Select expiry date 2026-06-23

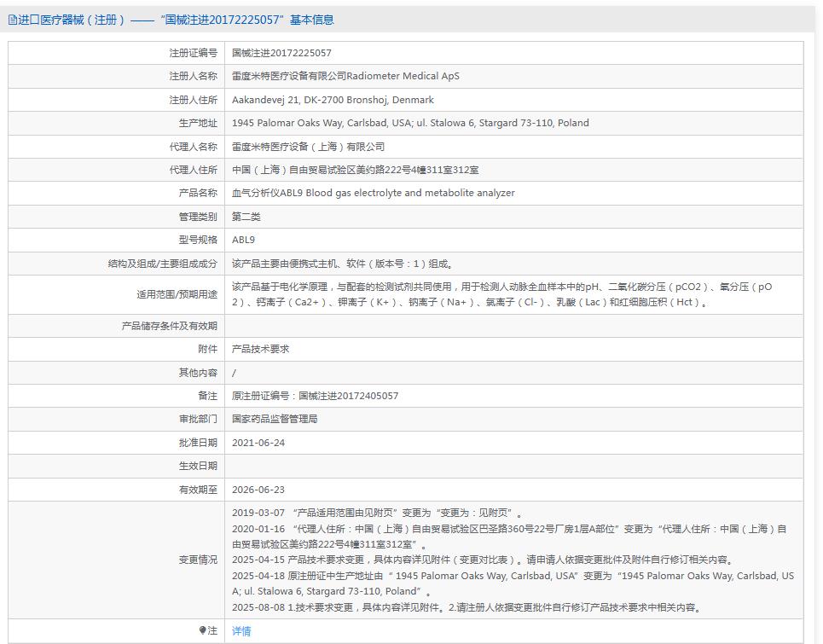coord(258,490)
